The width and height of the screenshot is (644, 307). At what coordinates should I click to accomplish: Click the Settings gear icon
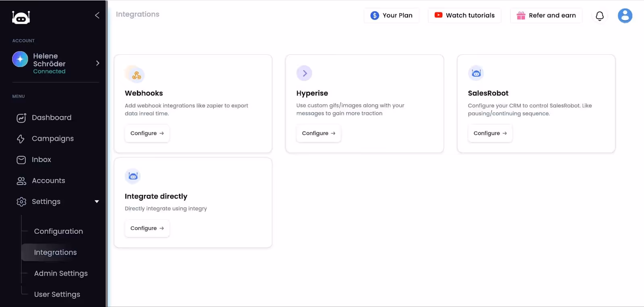tap(21, 202)
